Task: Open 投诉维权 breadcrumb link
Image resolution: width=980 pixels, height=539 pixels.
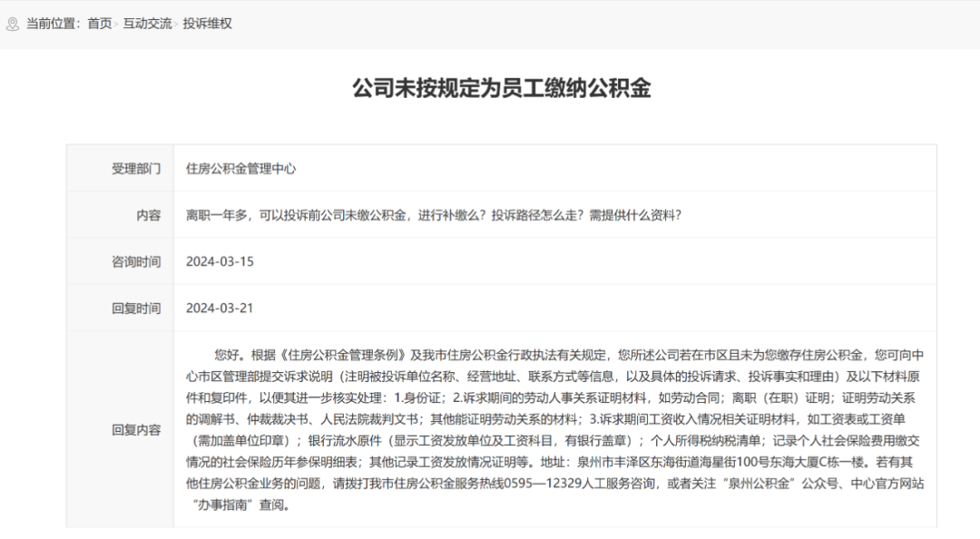Action: (208, 24)
